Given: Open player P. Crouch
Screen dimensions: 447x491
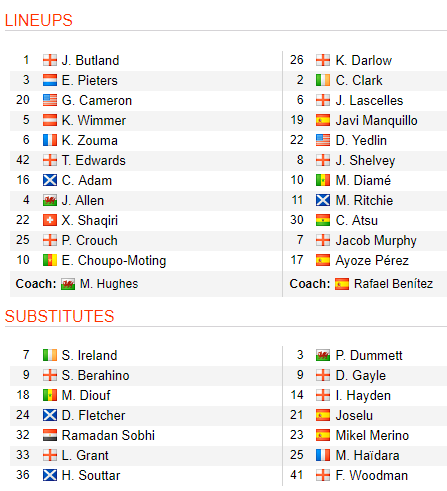Looking at the screenshot, I should [90, 240].
